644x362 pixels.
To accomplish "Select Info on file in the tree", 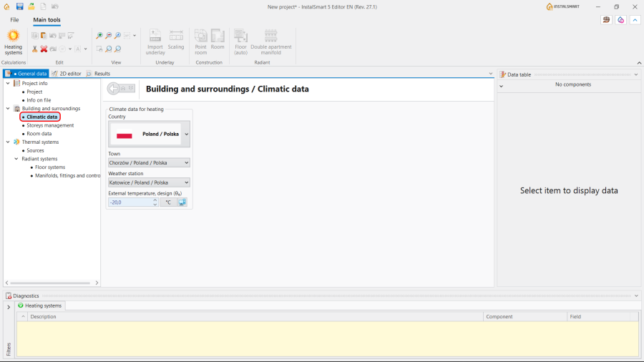I will click(39, 100).
